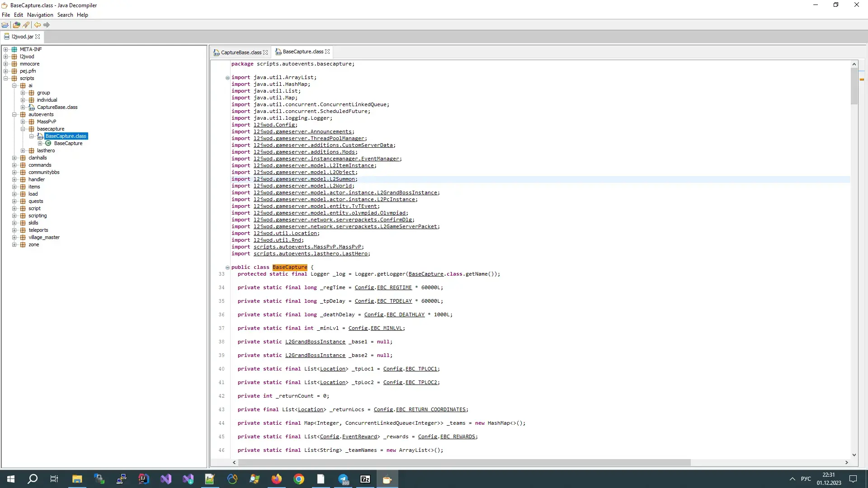Expand the pej.pfn package node
This screenshot has height=488, width=868.
click(6, 71)
